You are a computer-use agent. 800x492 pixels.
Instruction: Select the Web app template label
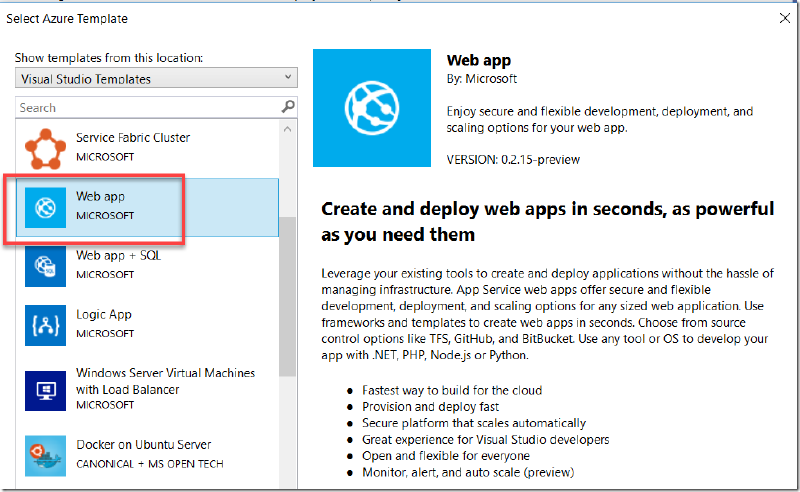click(x=100, y=196)
